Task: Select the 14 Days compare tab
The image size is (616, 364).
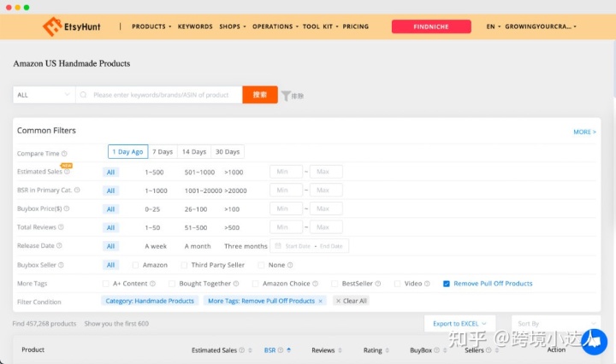Action: pos(194,152)
